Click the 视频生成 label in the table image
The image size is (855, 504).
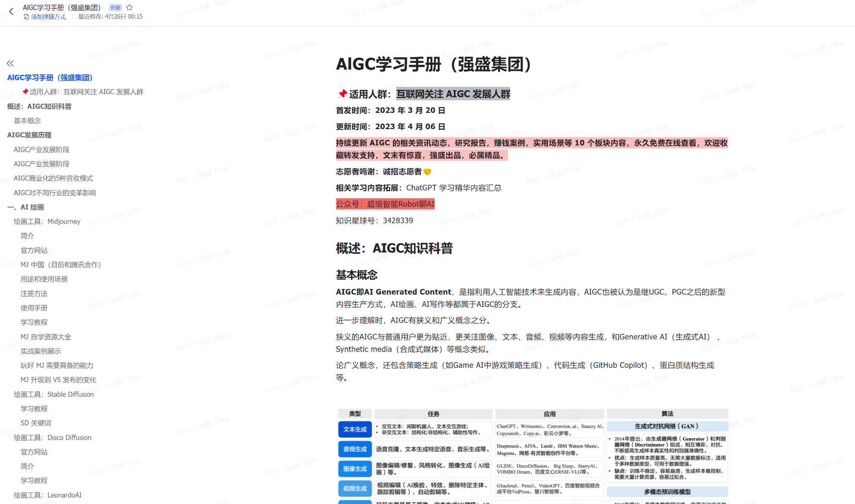click(355, 489)
